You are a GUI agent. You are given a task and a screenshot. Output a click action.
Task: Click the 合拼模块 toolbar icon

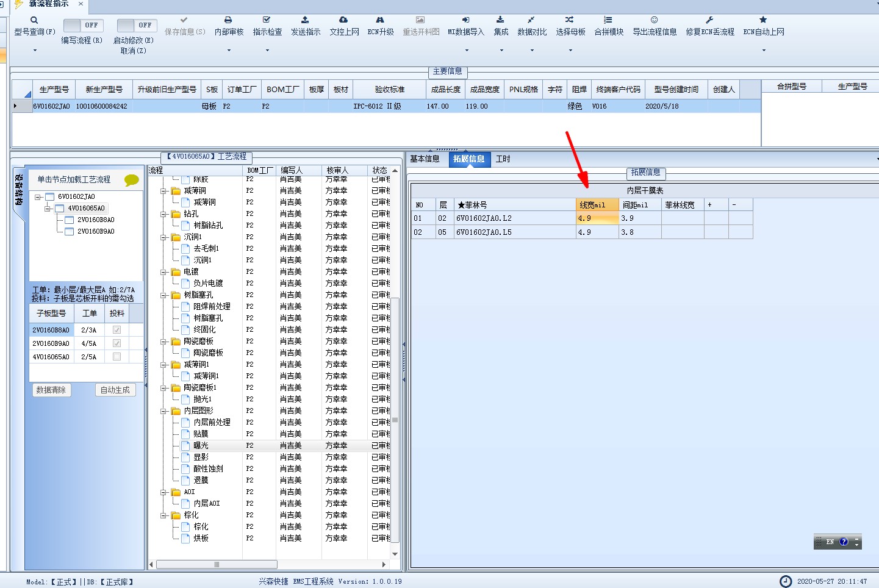click(609, 20)
